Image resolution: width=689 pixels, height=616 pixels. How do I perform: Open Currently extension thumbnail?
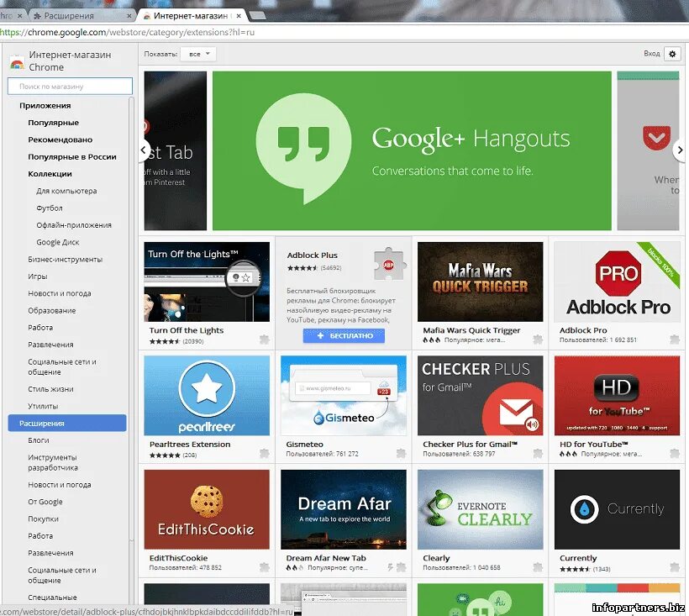[x=617, y=509]
